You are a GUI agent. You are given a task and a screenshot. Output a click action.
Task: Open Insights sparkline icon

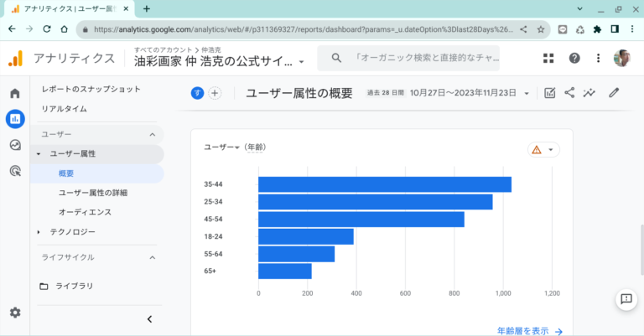589,93
